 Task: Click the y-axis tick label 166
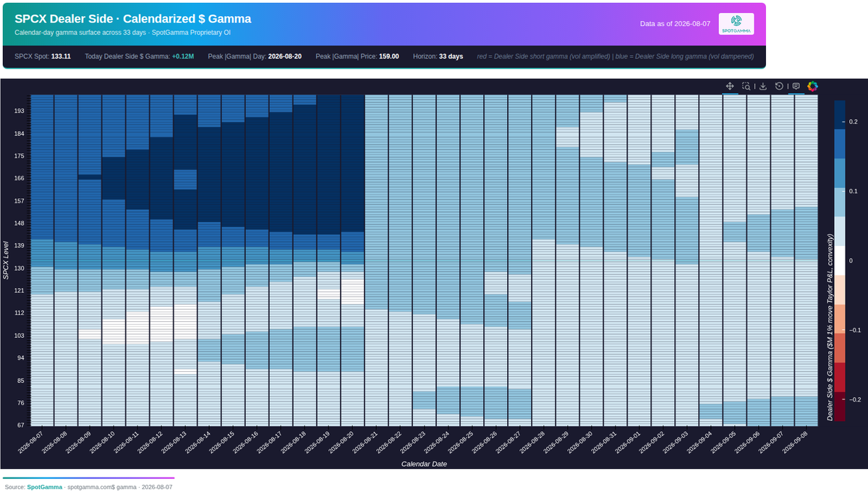[x=19, y=179]
